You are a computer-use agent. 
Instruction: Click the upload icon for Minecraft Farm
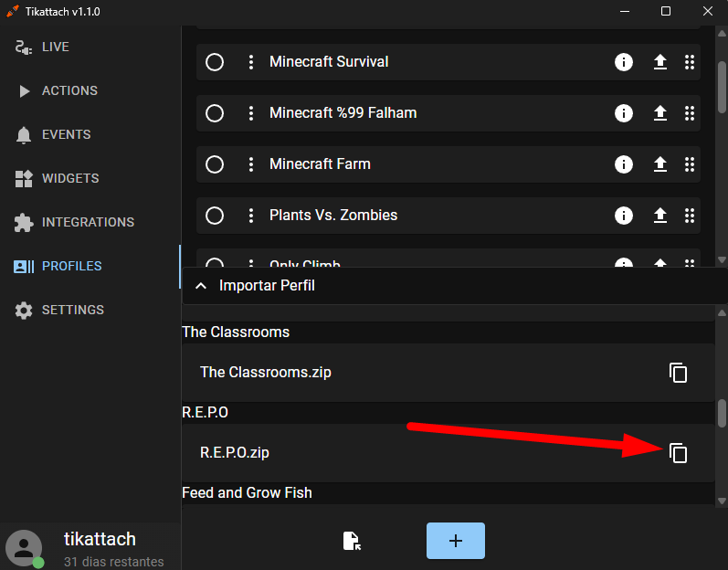click(660, 164)
